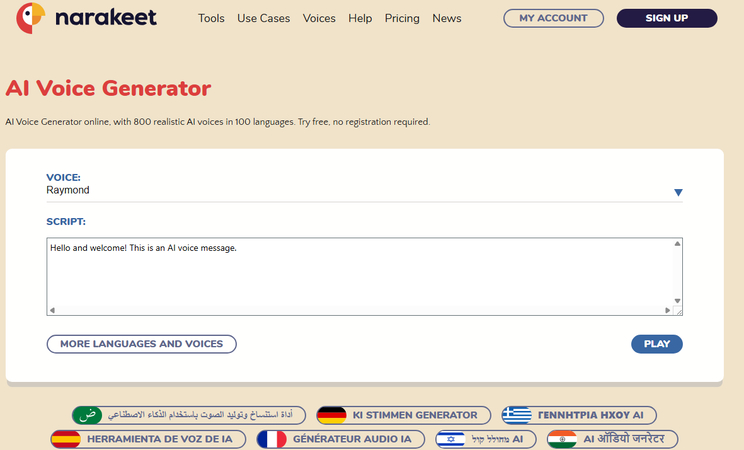Click the description text about 800 realistic voices
Image resolution: width=744 pixels, height=450 pixels.
(218, 122)
